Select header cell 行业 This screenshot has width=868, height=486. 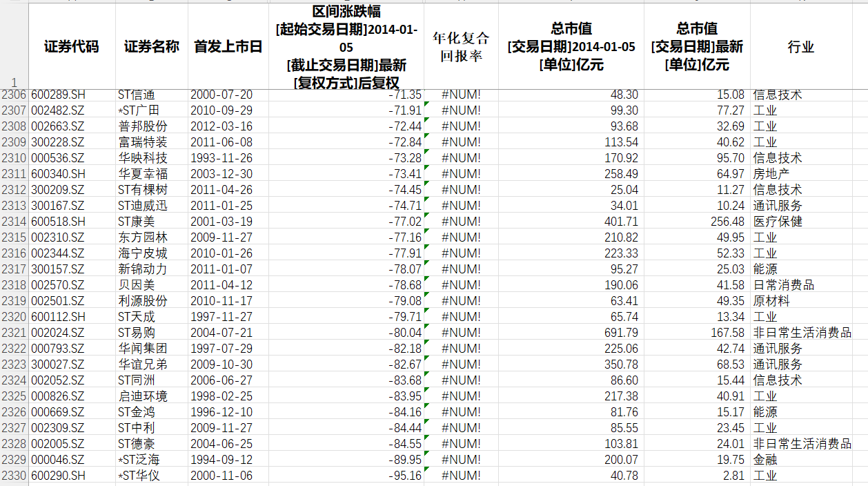[801, 47]
